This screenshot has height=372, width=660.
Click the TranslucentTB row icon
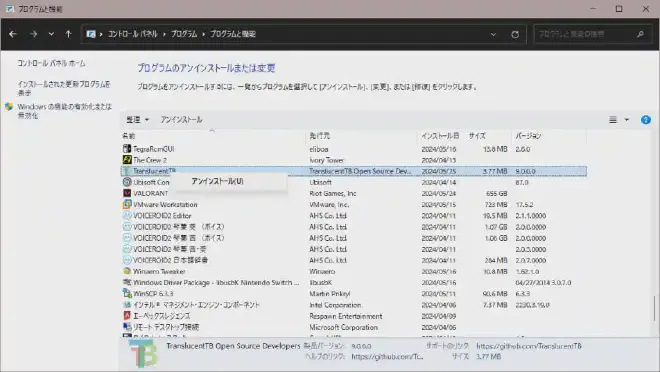pos(127,171)
